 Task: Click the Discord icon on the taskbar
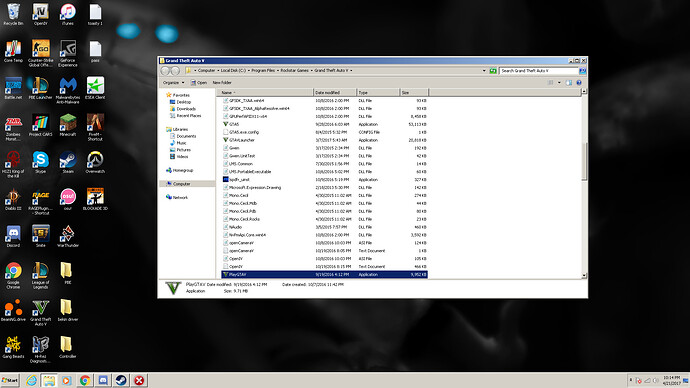pyautogui.click(x=103, y=380)
